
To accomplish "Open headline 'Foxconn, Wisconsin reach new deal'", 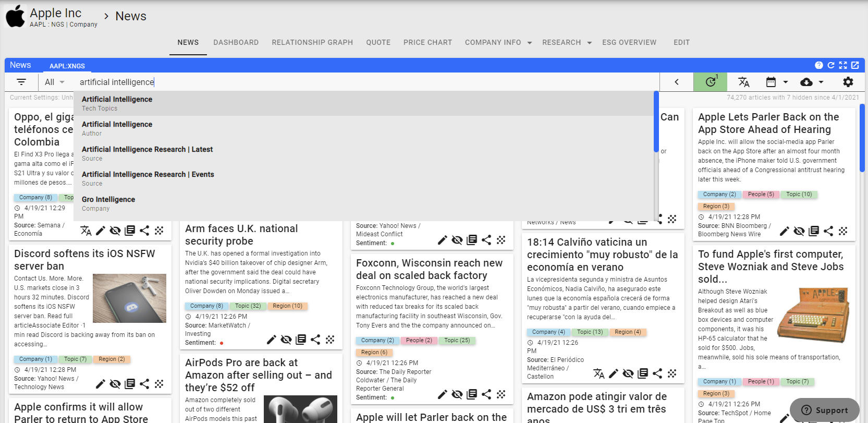I will [429, 269].
